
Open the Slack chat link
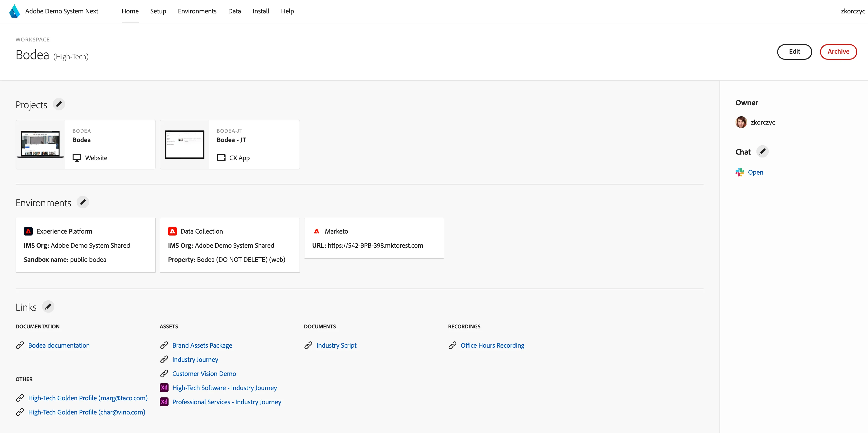[x=755, y=172]
